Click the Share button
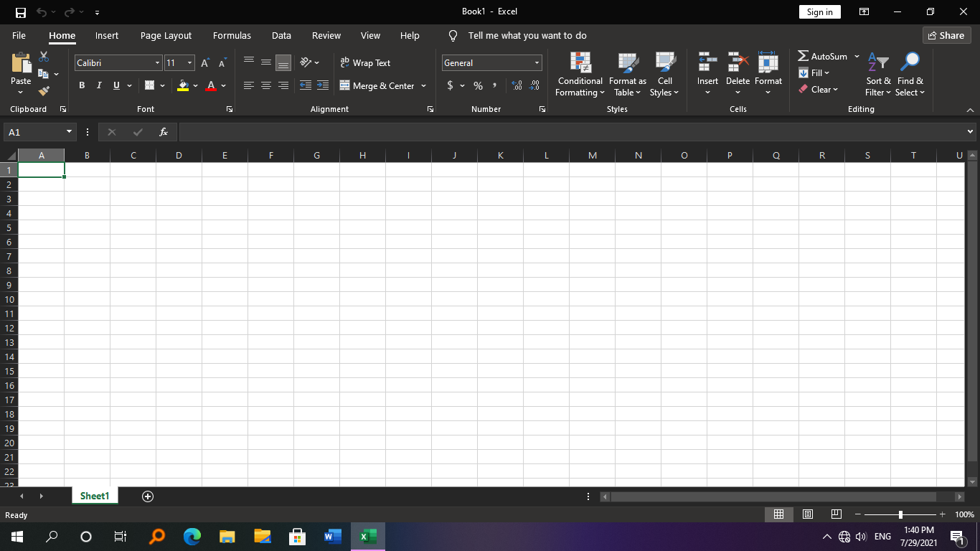The image size is (980, 551). (x=946, y=35)
